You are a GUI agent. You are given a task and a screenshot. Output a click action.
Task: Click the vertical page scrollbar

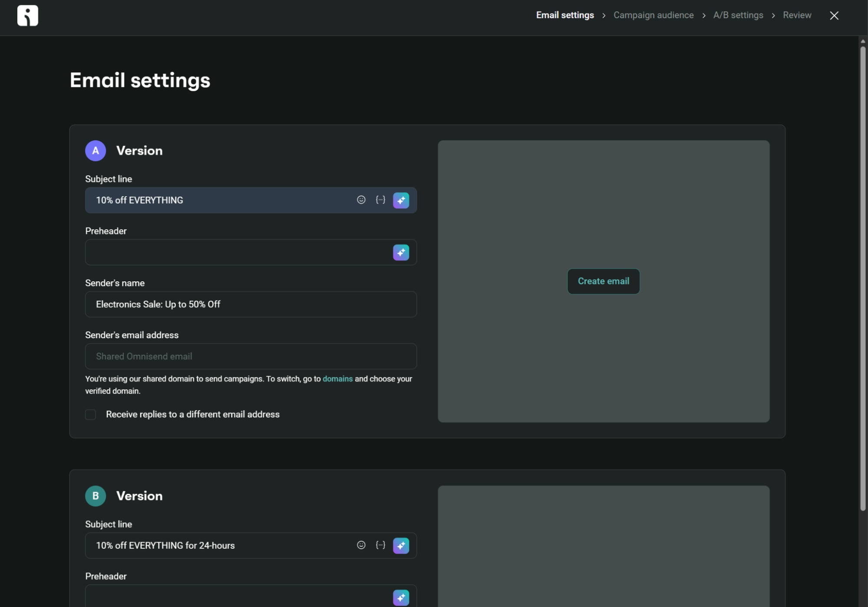[x=863, y=278]
